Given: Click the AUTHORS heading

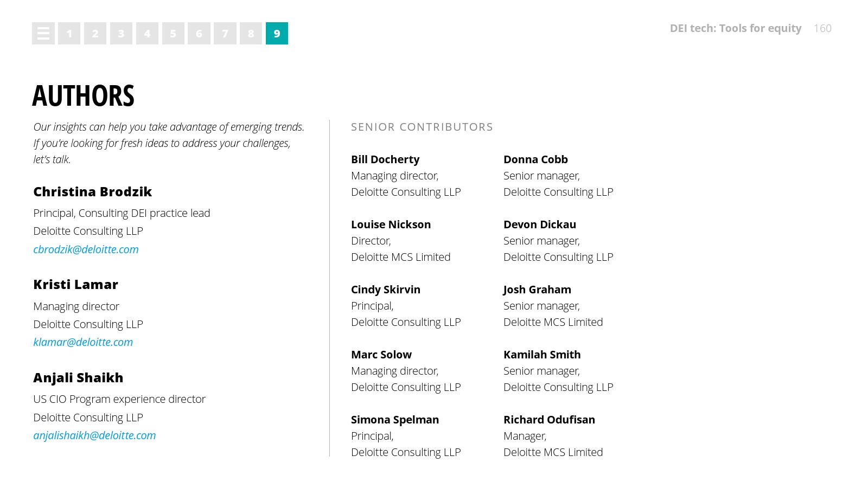Looking at the screenshot, I should [83, 96].
